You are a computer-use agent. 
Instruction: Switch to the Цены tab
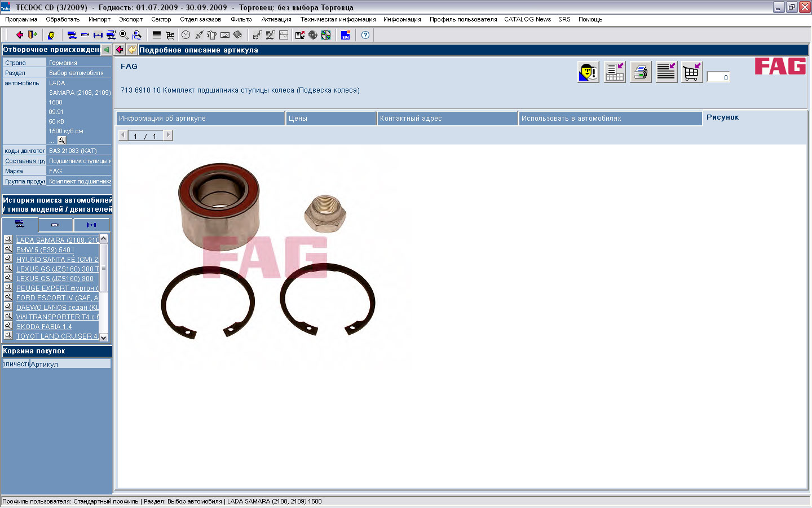click(x=332, y=119)
